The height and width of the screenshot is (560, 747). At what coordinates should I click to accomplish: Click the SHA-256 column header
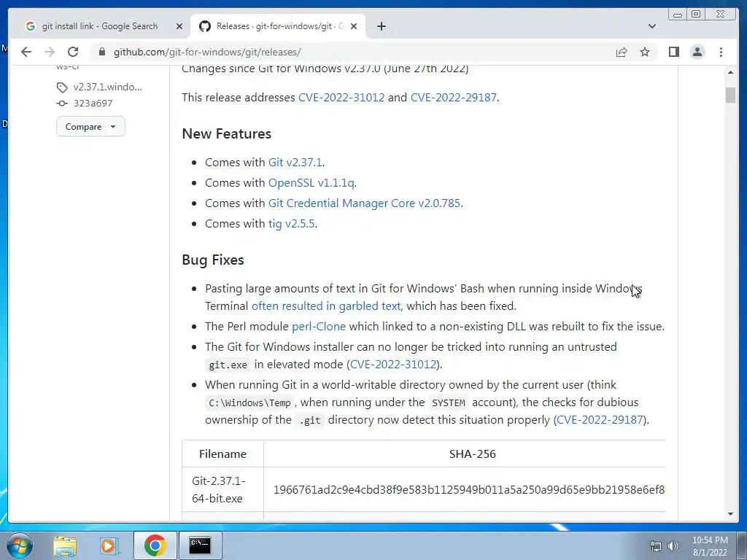pos(472,454)
